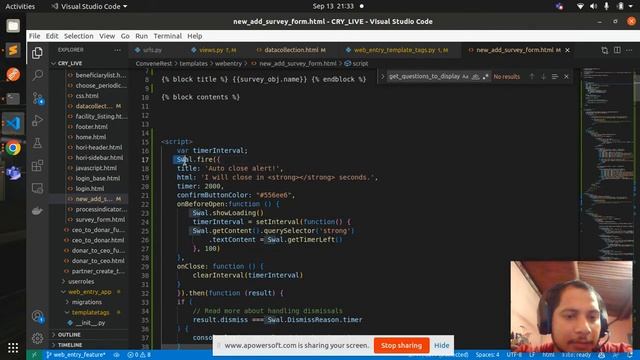Open the Docker view icon
Screen dimensions: 640x360
(37, 211)
